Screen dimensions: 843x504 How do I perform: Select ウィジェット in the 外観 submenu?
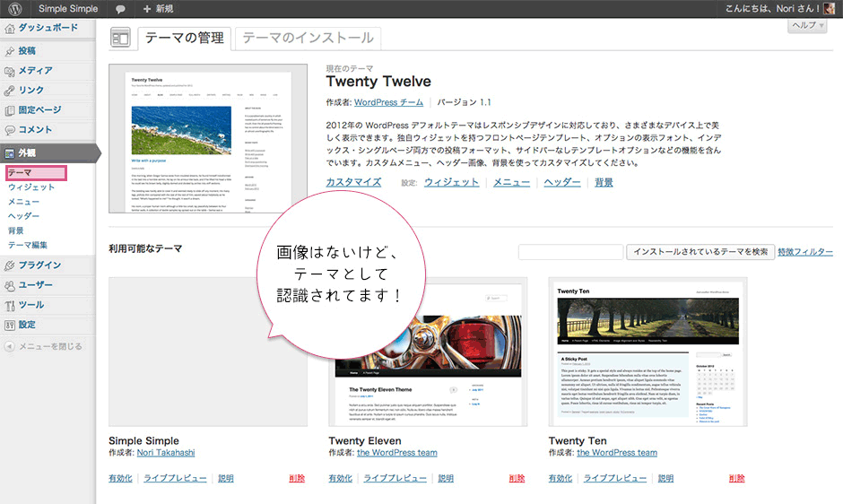31,187
